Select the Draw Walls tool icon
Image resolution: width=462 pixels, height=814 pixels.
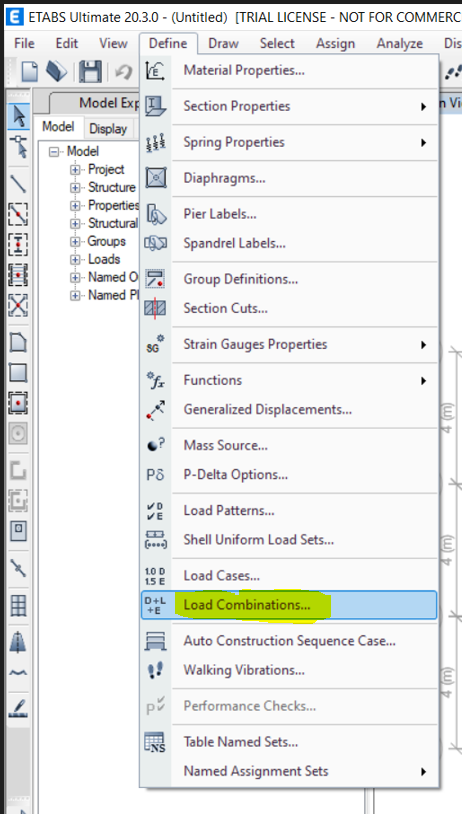click(19, 471)
